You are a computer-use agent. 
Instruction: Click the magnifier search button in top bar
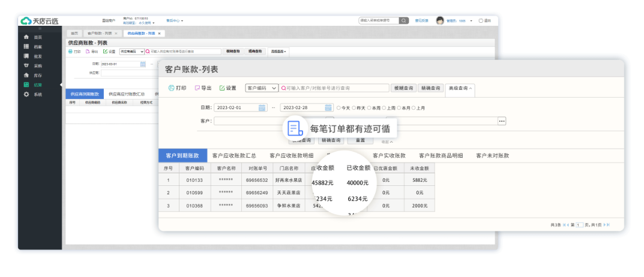pos(404,20)
